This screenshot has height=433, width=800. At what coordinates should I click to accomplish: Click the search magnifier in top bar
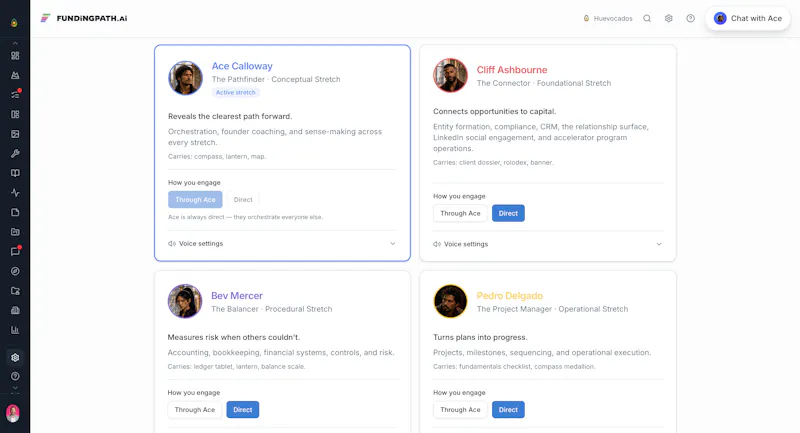click(x=647, y=18)
